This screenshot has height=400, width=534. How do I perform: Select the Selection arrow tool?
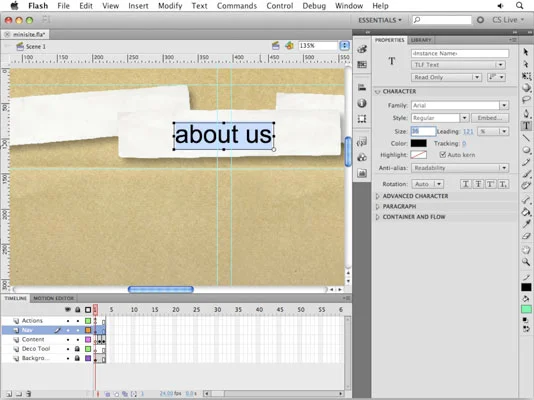click(526, 52)
